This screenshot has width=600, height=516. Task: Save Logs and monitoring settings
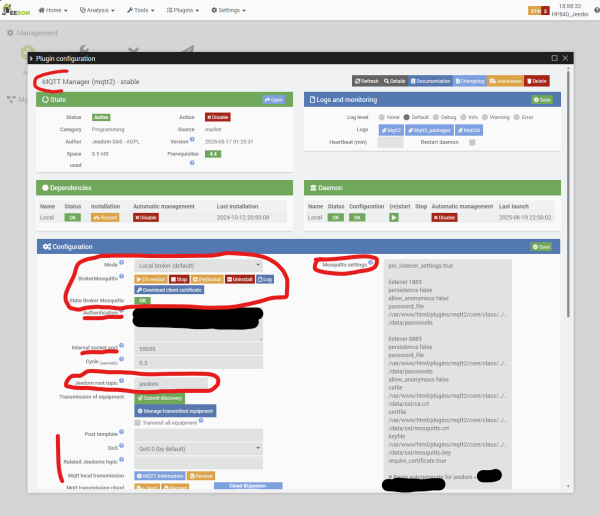(x=542, y=100)
